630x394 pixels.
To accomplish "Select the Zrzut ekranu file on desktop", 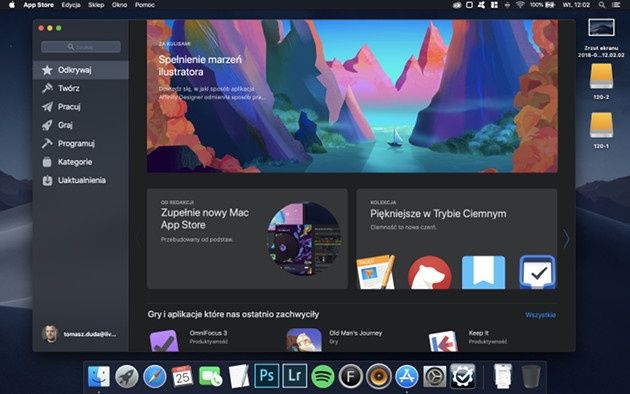I will 601,38.
